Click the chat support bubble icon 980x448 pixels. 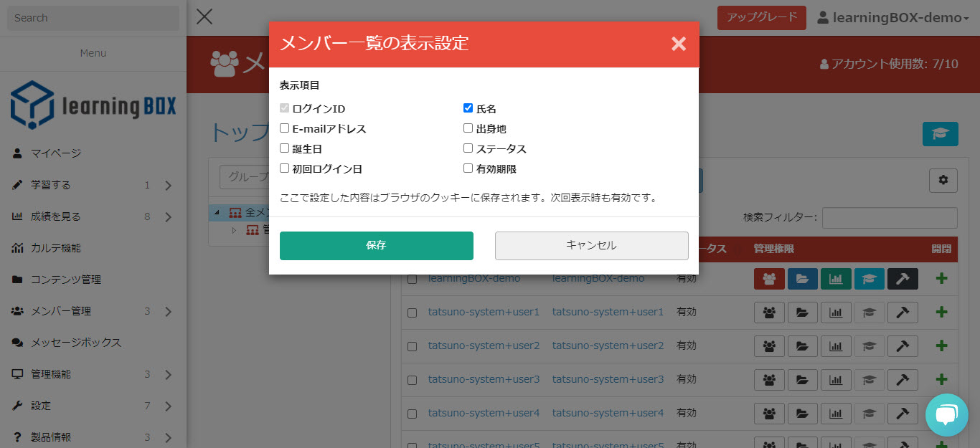946,415
